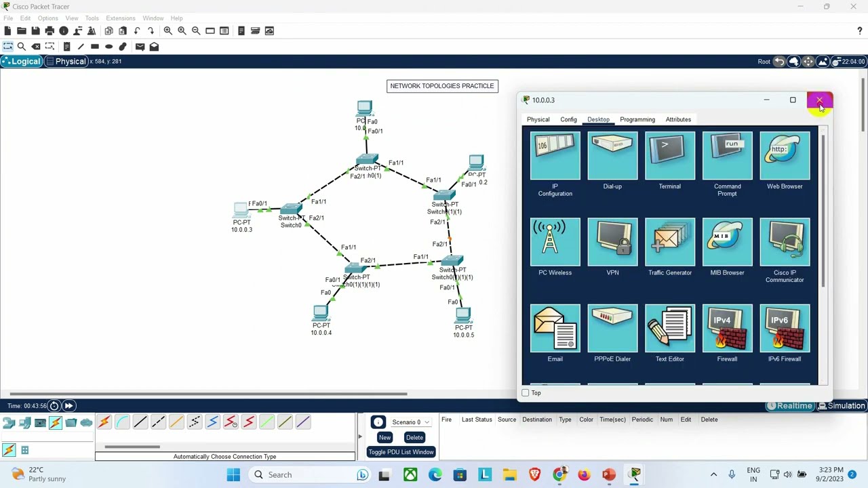Open the Email app icon
Viewport: 868px width, 488px height.
tap(555, 329)
